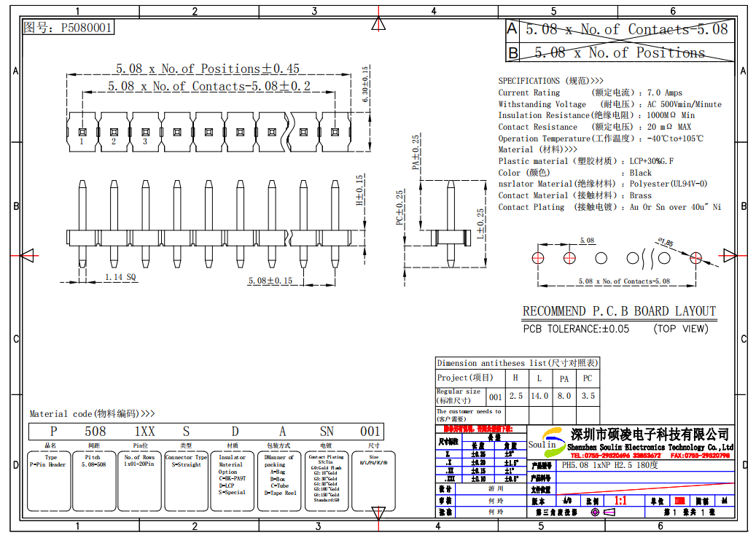Screen dimensions: 756x538
Task: Click the pin 1 square contact in top view
Action: 82,131
